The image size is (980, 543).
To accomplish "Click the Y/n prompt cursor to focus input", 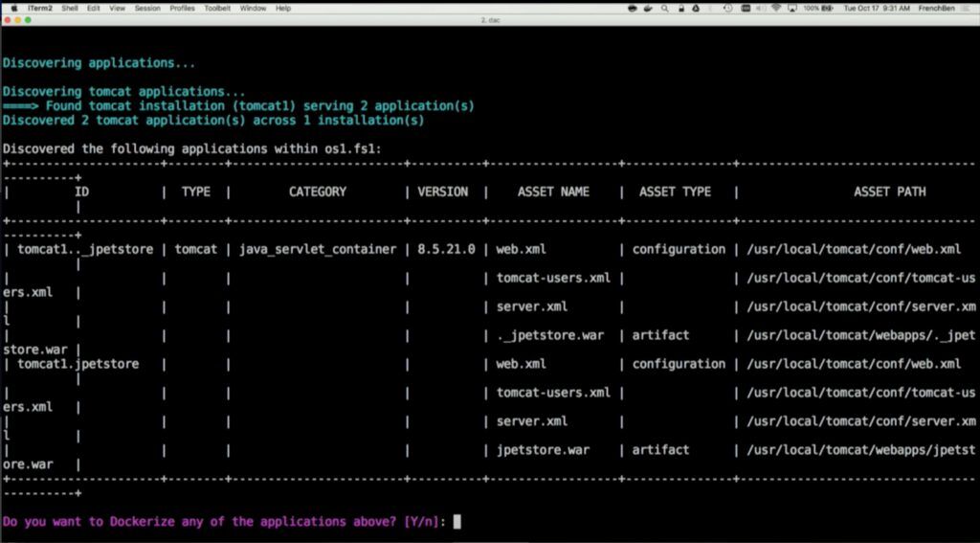I will coord(457,521).
